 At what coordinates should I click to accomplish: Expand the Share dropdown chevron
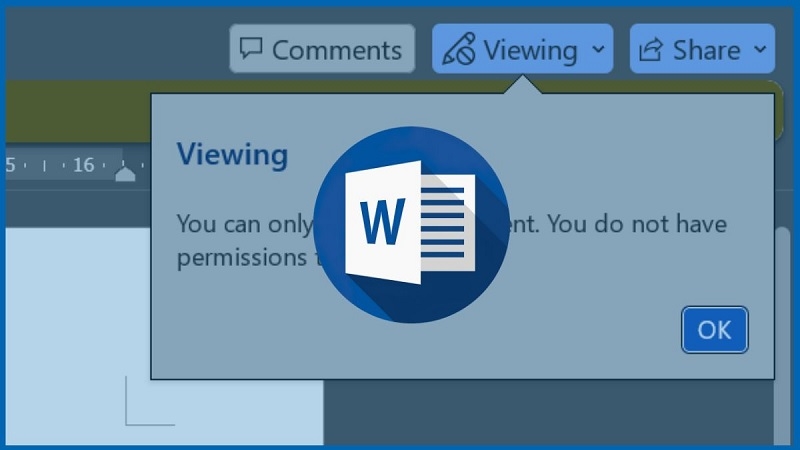[x=760, y=49]
